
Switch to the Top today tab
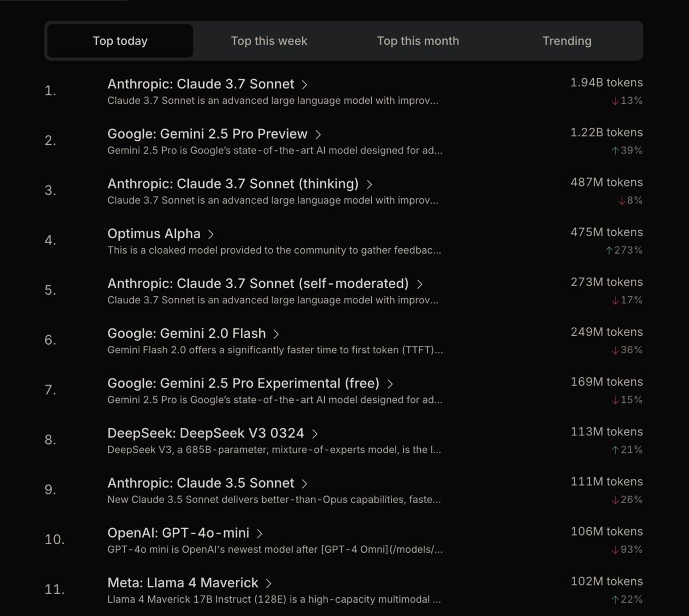(x=120, y=41)
